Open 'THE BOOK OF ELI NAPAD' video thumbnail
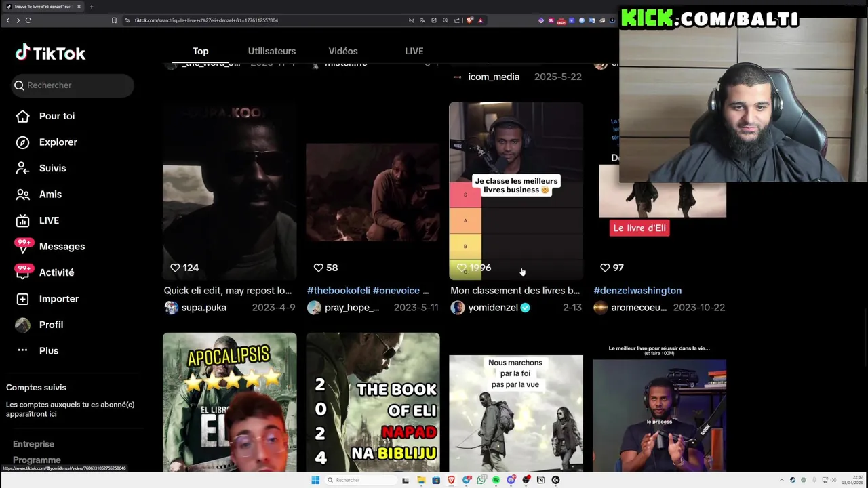The height and width of the screenshot is (488, 868). (373, 402)
